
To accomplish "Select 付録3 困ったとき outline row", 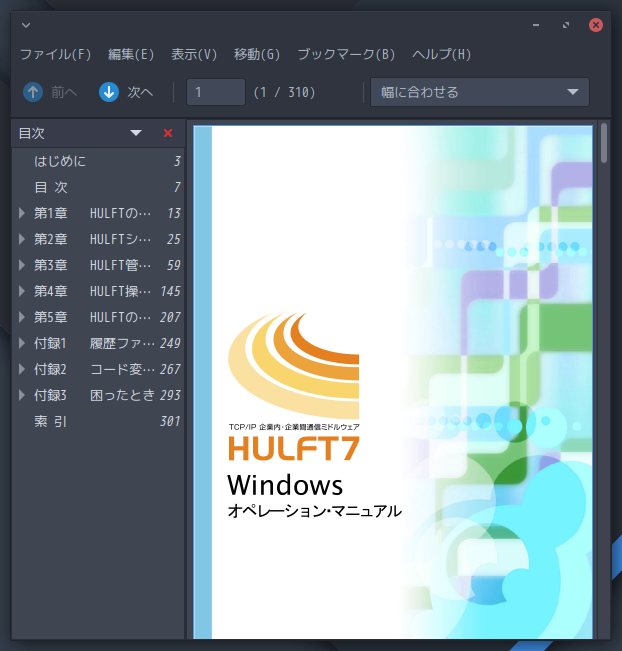I will [x=98, y=395].
